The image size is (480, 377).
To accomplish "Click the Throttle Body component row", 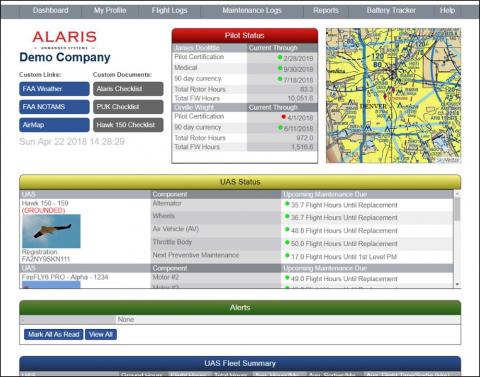I will 216,243.
